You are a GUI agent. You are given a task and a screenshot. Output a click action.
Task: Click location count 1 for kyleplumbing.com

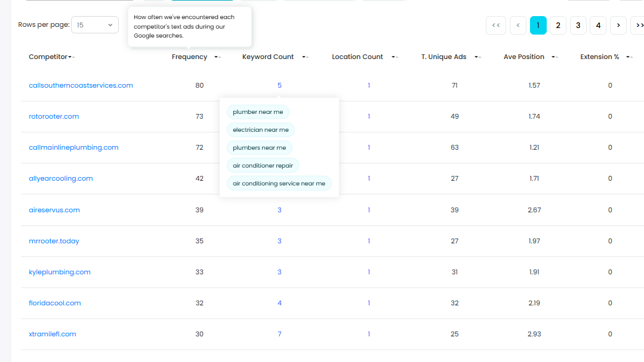point(369,272)
